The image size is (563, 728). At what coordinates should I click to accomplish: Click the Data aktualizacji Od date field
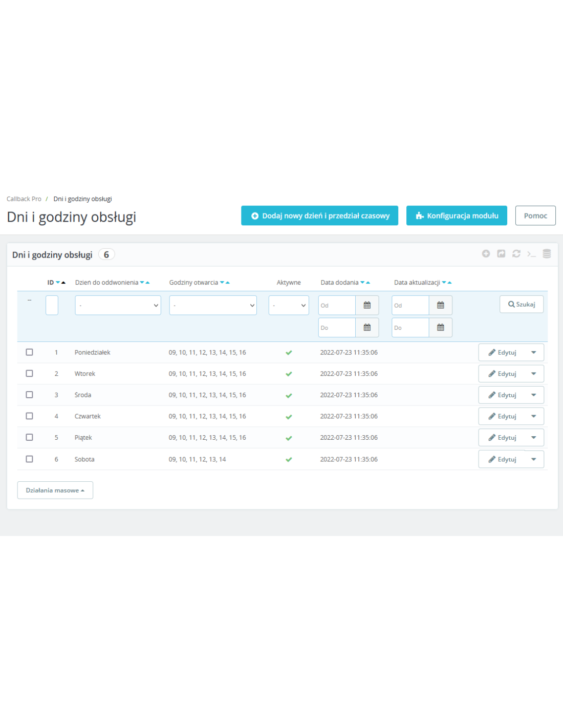pyautogui.click(x=410, y=305)
